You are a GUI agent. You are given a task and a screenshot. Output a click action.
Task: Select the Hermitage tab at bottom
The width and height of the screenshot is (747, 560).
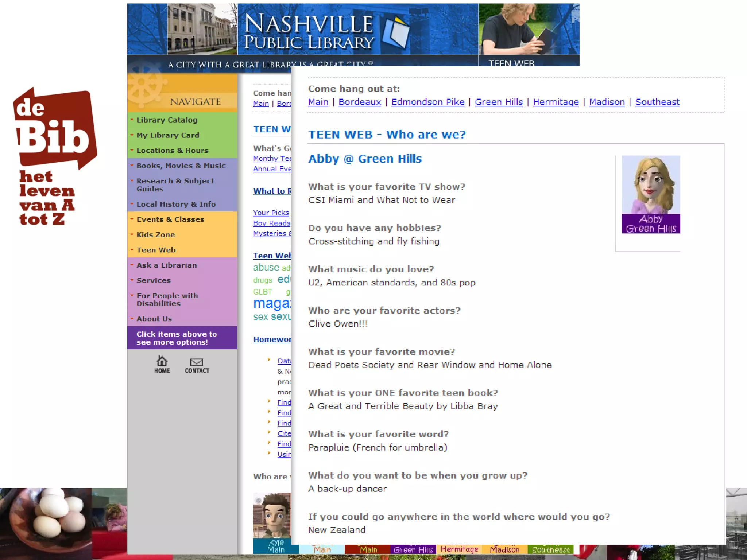click(x=459, y=549)
